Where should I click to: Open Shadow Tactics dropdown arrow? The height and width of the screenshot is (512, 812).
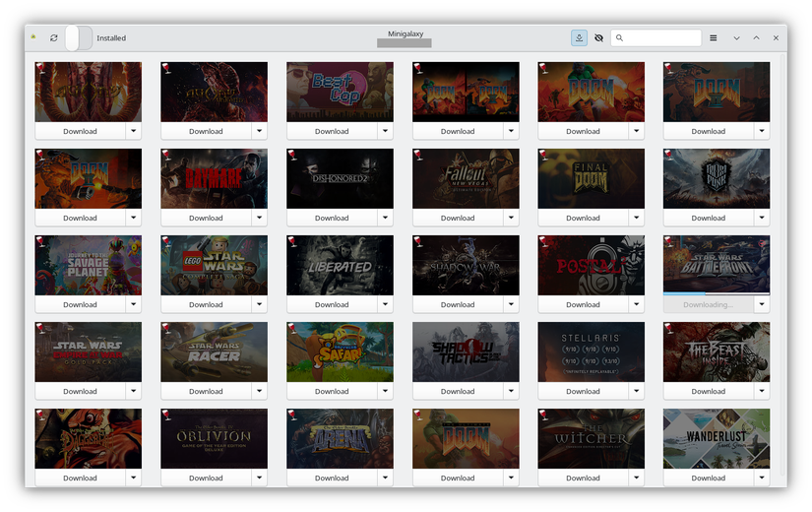point(511,391)
